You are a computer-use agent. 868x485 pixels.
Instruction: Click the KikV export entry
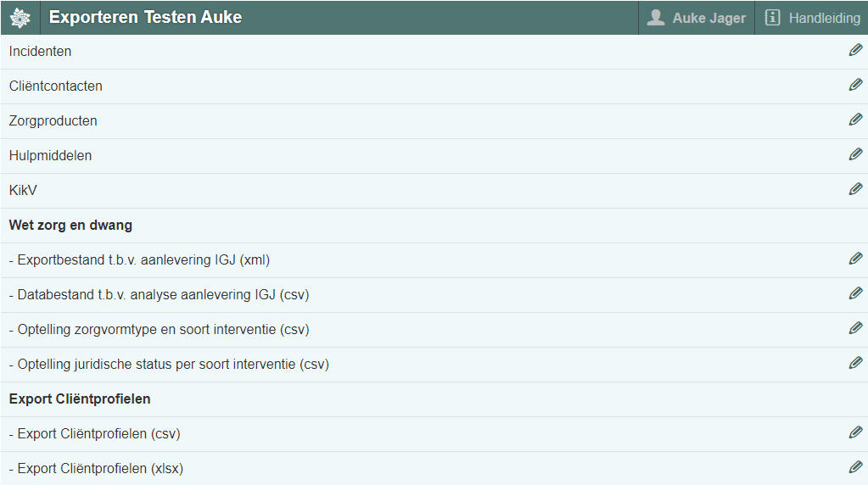24,191
